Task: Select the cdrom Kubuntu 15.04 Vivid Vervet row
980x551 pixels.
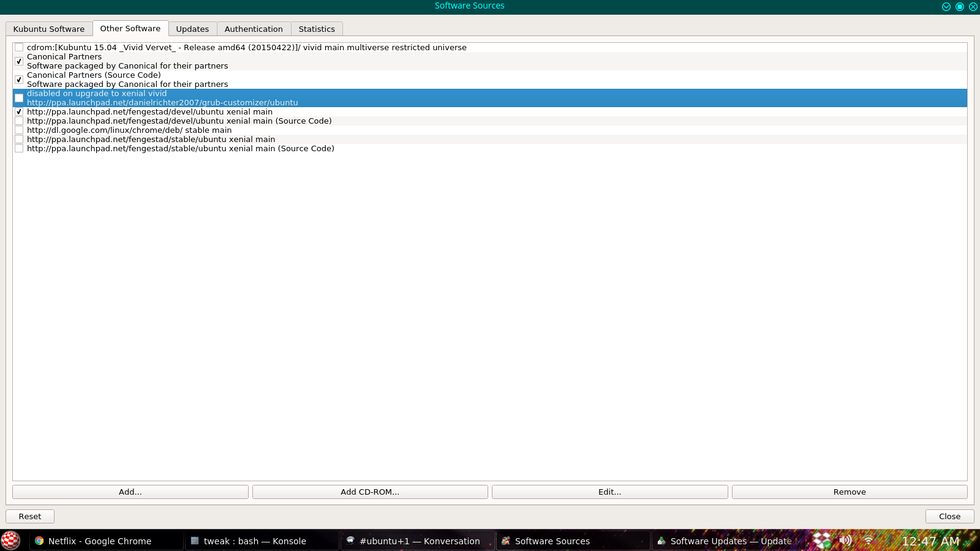Action: point(490,47)
